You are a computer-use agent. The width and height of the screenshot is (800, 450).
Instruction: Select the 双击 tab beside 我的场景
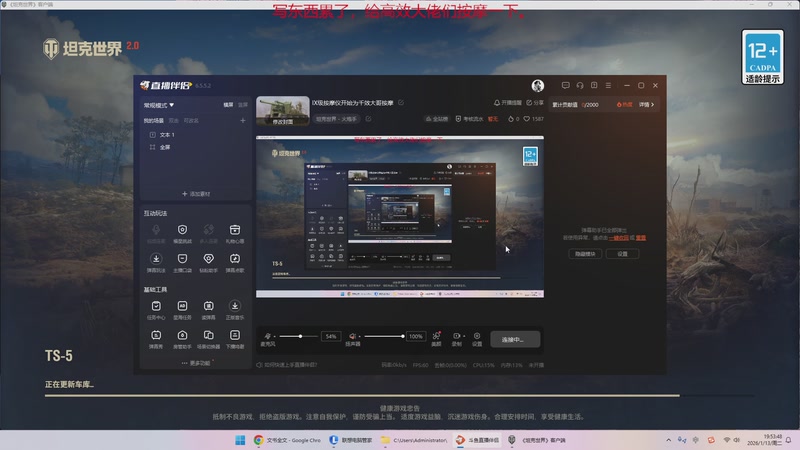[x=173, y=120]
